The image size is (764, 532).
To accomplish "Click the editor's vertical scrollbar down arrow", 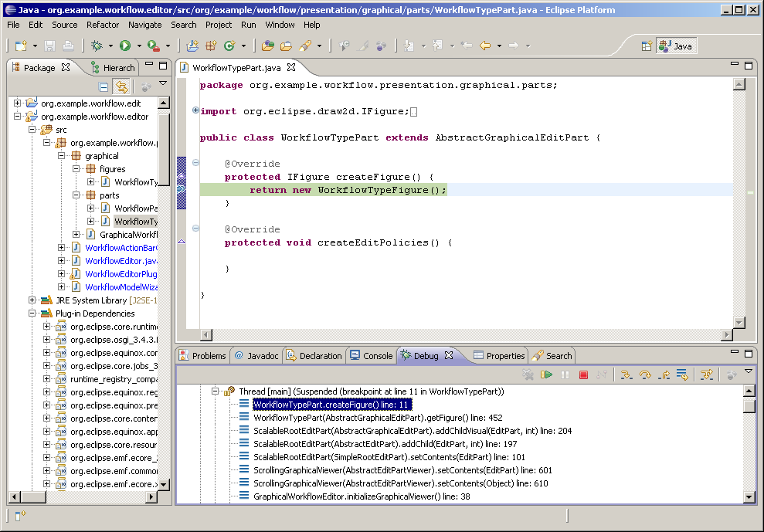I will click(x=739, y=323).
